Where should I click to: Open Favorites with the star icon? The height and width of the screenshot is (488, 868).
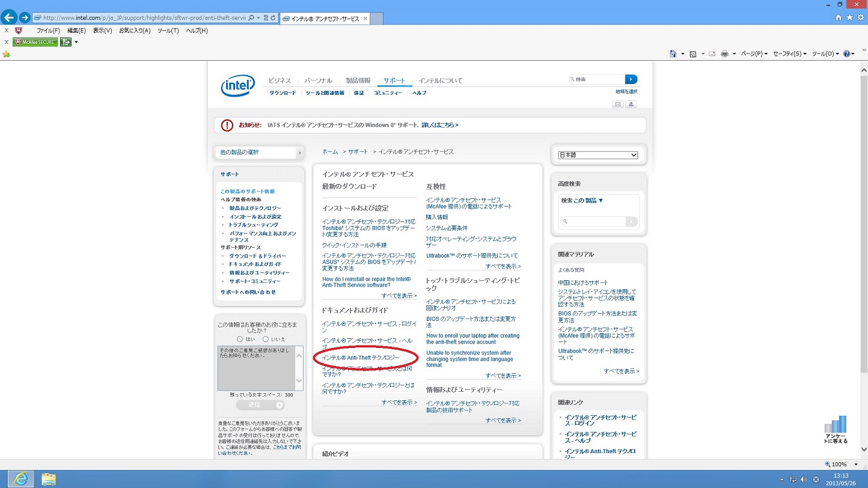tap(849, 17)
